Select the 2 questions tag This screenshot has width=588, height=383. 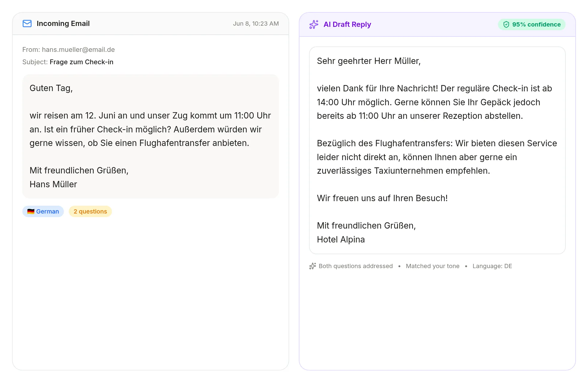90,211
